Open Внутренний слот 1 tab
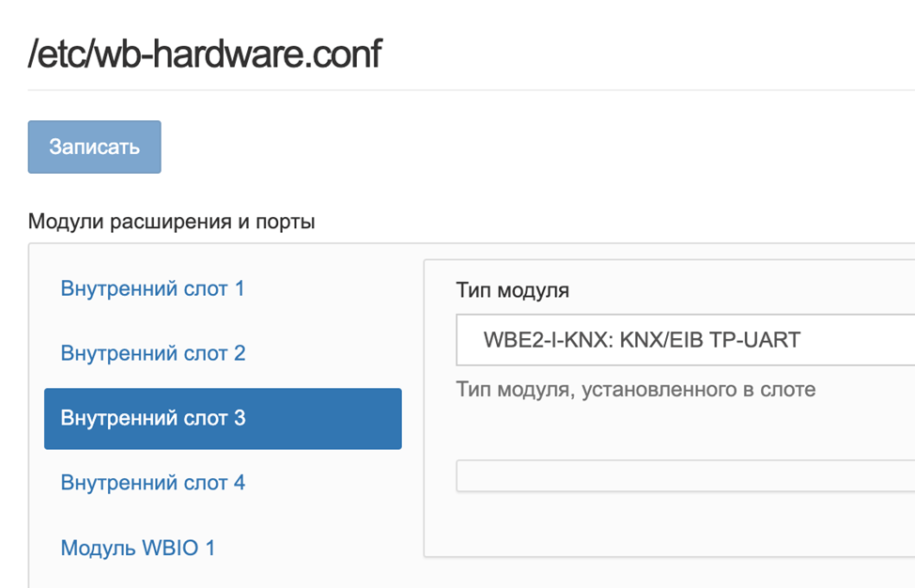 pos(152,288)
